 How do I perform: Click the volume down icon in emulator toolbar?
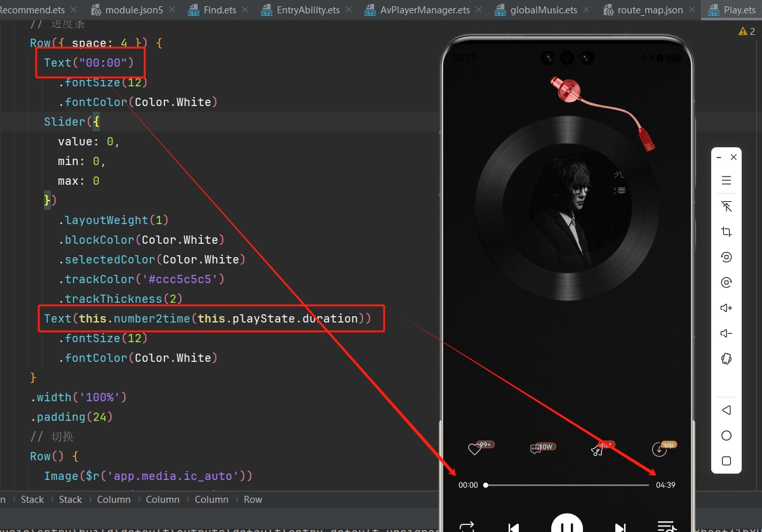click(726, 333)
